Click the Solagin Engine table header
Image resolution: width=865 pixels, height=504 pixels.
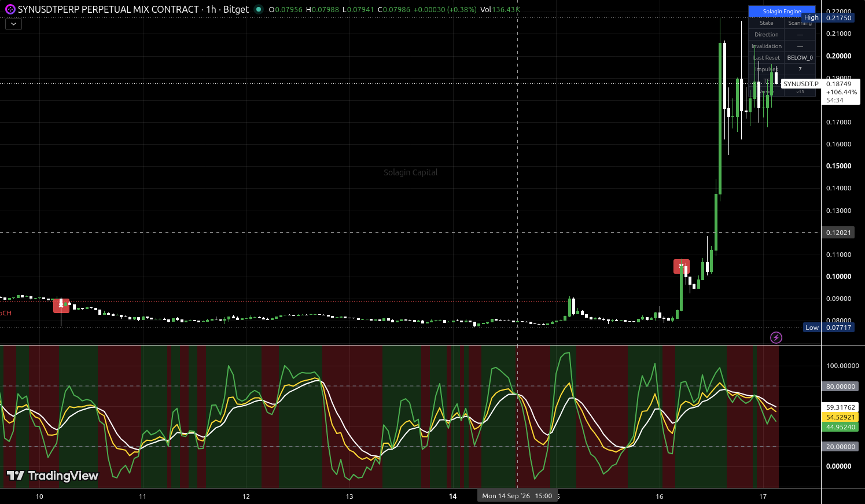point(782,11)
